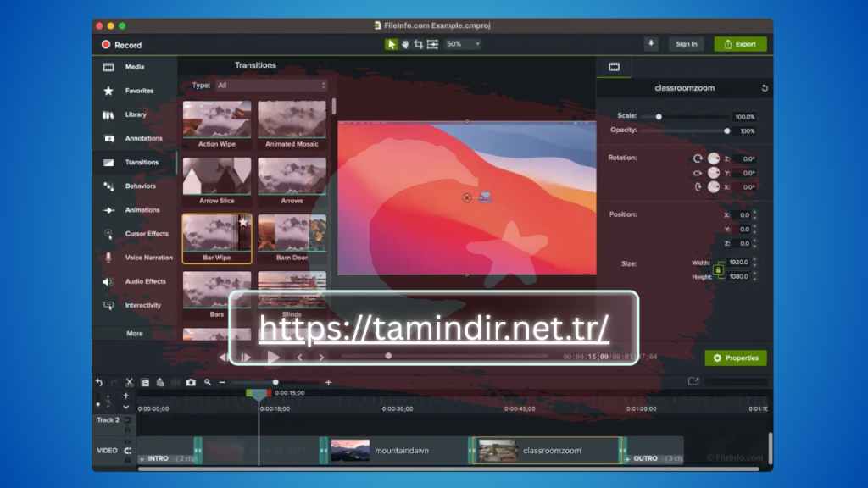Click the Scale 100.0% value field
The width and height of the screenshot is (868, 488).
click(x=744, y=117)
